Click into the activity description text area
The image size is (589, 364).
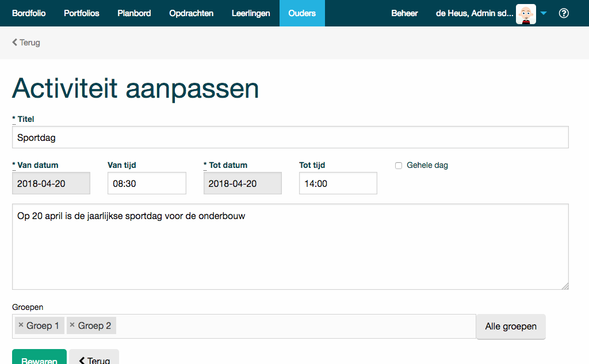click(x=290, y=247)
